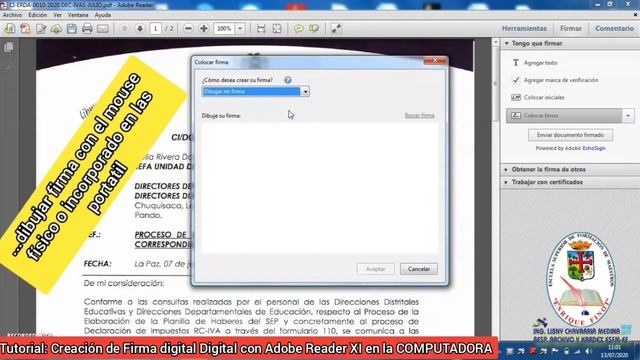Zoom in with the plus button

click(x=204, y=29)
